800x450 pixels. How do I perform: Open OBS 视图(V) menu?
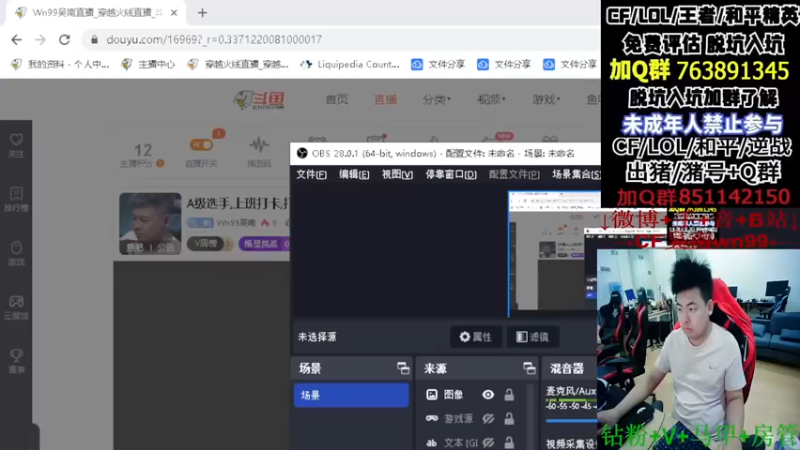click(x=397, y=174)
